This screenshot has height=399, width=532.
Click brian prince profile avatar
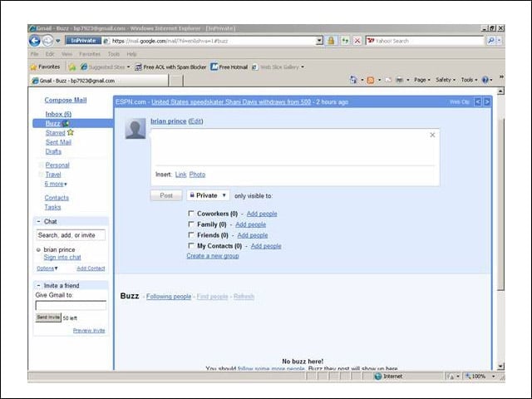135,129
